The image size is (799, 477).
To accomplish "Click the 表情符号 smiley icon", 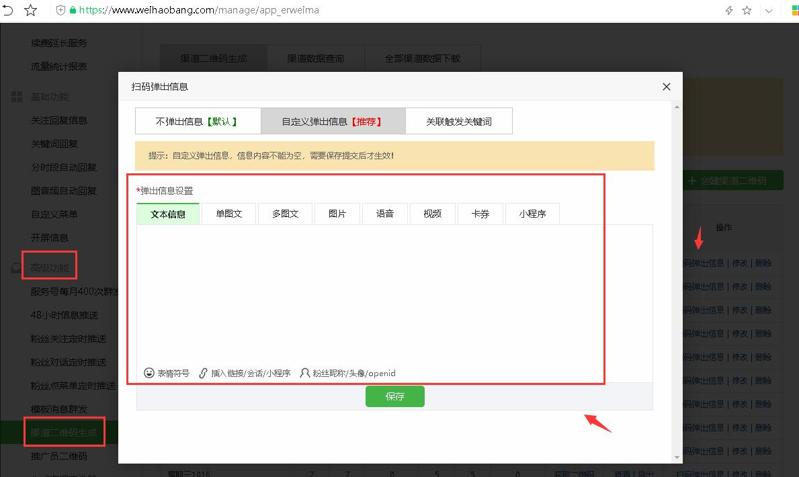I will point(149,373).
